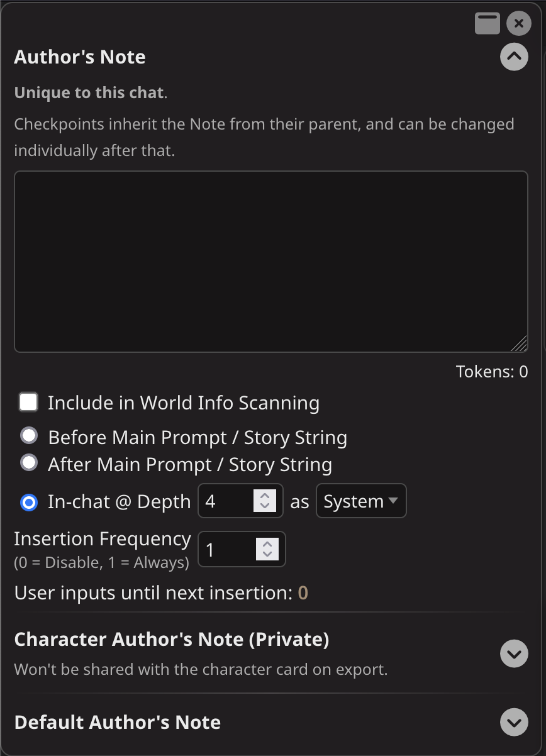Screen dimensions: 546x756
Task: Expand Character Author's Note (Private) section
Action: 514,654
